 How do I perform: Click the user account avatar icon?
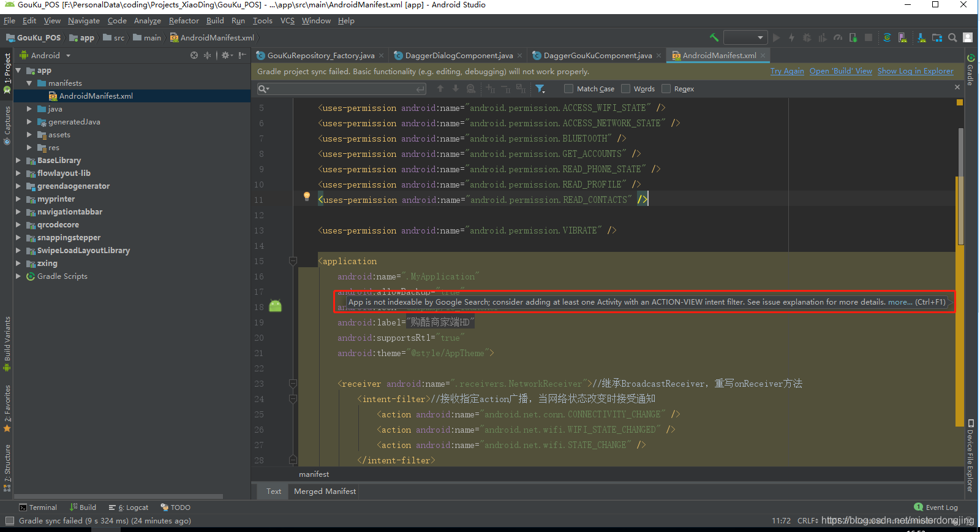[x=968, y=37]
